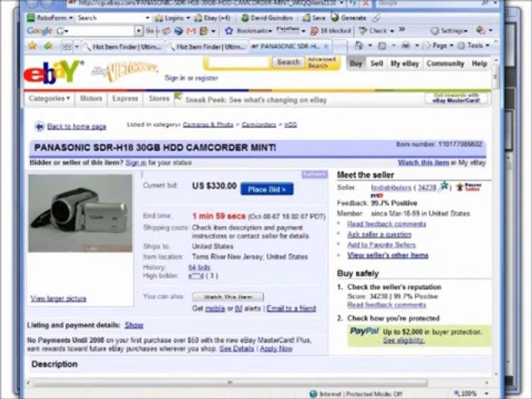Viewport: 532px width, 399px height.
Task: Open the My eBay tab
Action: click(x=405, y=63)
